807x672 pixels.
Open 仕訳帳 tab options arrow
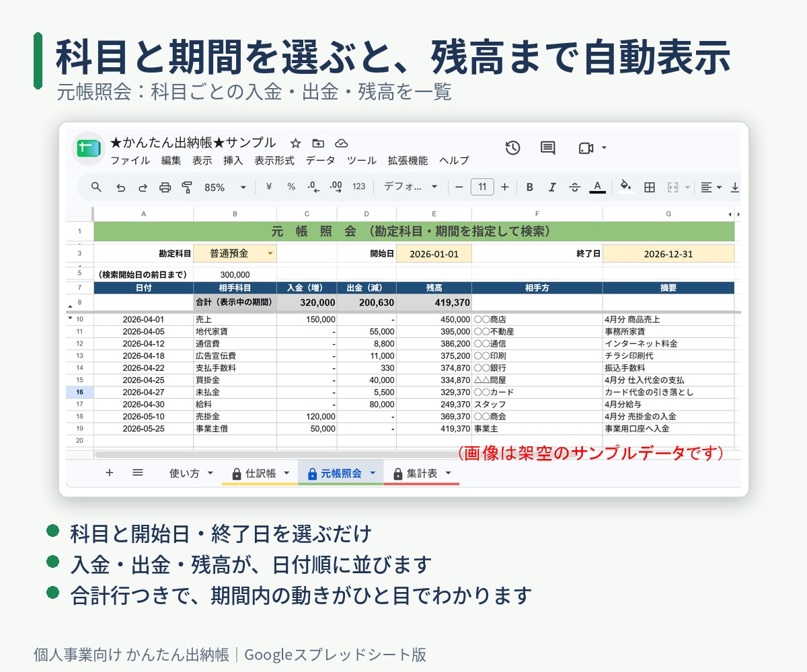pyautogui.click(x=287, y=473)
